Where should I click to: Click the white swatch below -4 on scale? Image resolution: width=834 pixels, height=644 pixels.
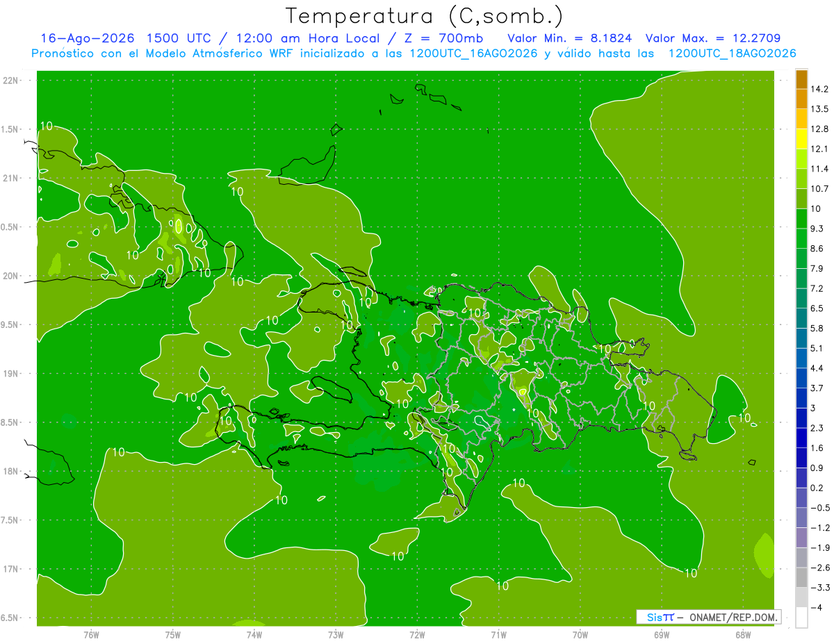tap(801, 618)
